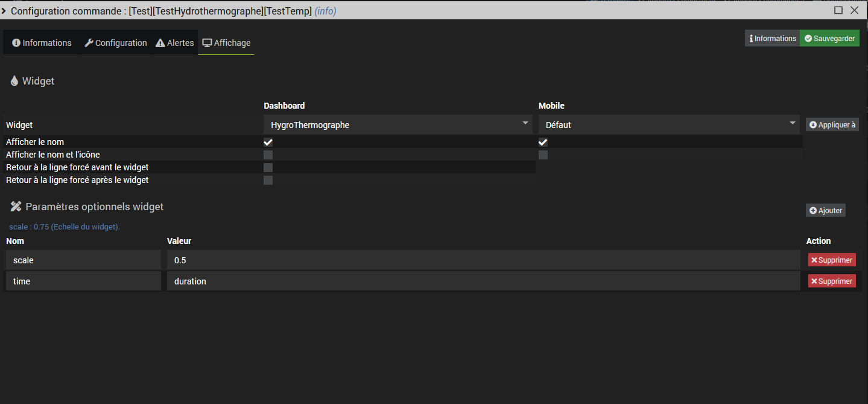Image resolution: width=868 pixels, height=404 pixels.
Task: Uncheck Afficher le nom for Mobile
Action: click(x=543, y=143)
